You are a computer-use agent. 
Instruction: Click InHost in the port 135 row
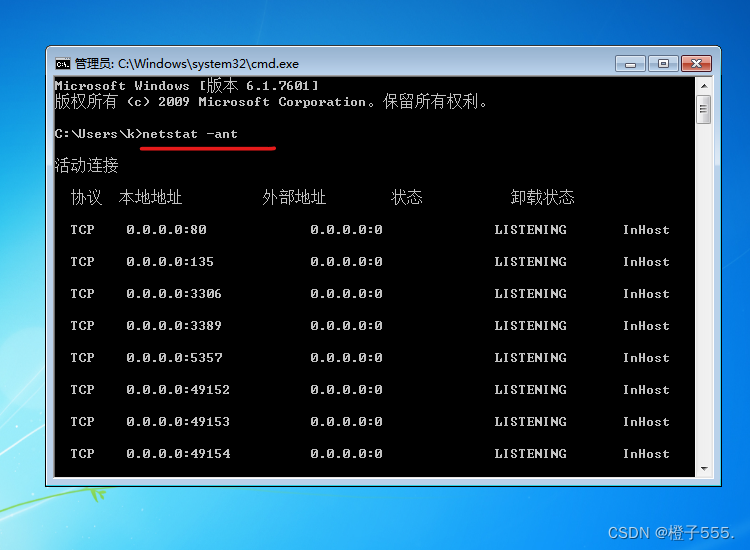coord(646,262)
